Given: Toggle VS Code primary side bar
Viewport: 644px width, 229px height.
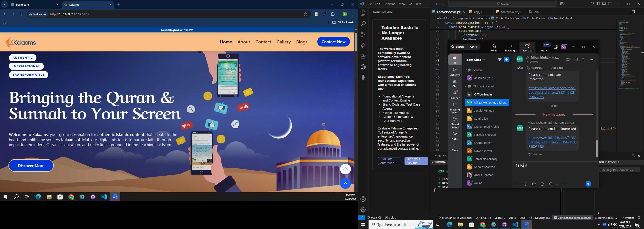Looking at the screenshot, I should (598, 4).
